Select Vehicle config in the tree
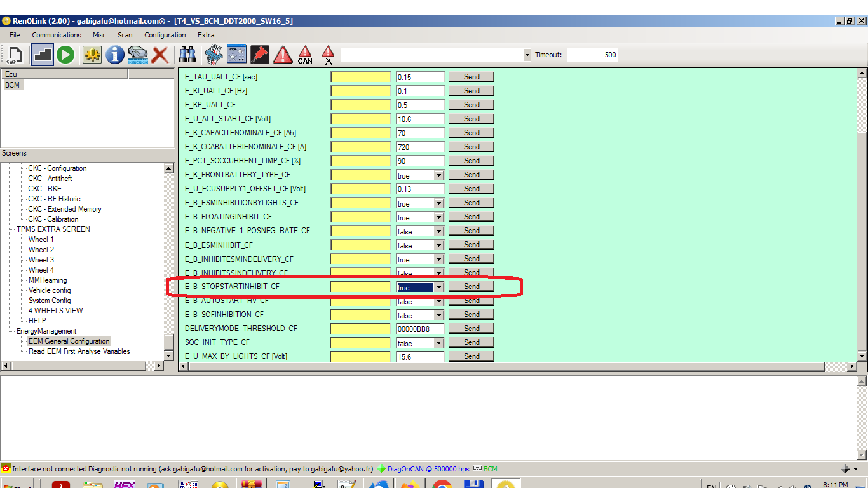Viewport: 868px width, 488px height. [x=50, y=290]
